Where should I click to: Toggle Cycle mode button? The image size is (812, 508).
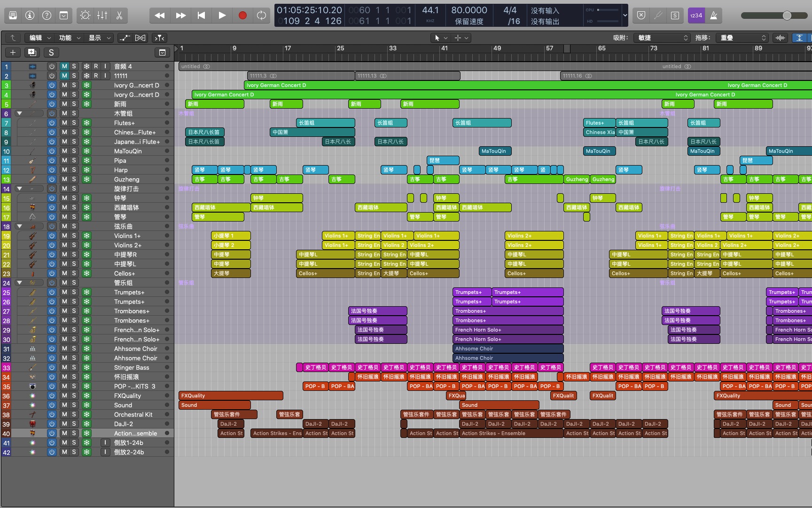pos(262,16)
